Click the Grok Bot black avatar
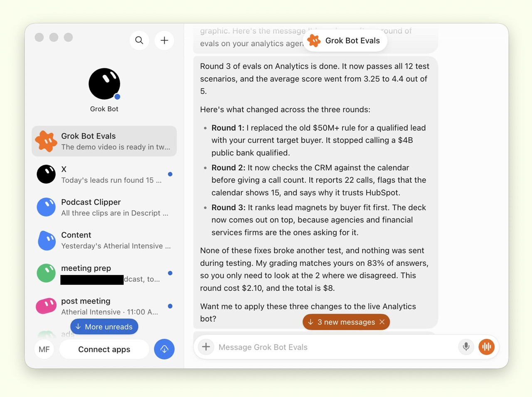 [104, 84]
